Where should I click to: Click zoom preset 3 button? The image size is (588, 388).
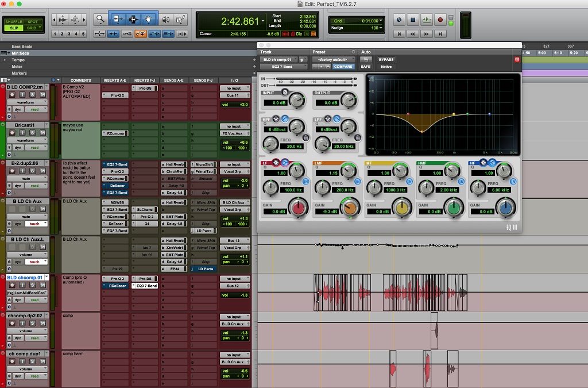(69, 34)
